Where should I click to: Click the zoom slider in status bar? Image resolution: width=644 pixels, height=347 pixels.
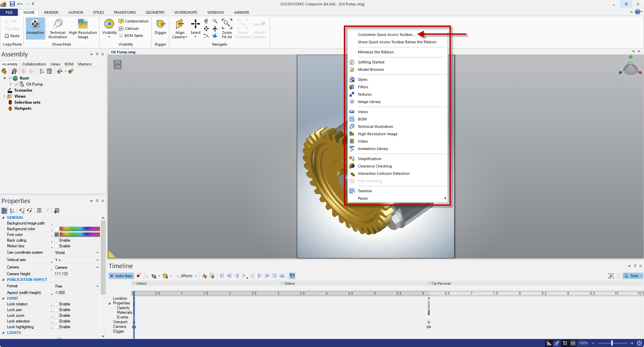612,343
